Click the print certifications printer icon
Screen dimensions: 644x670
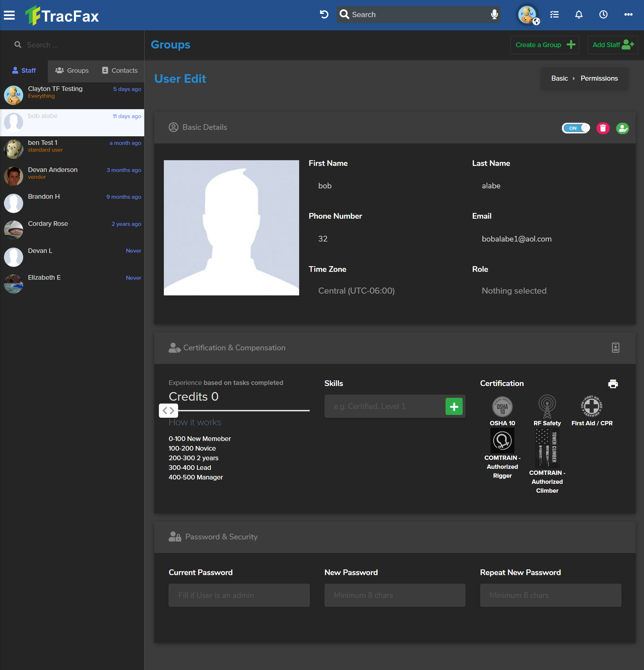point(613,384)
